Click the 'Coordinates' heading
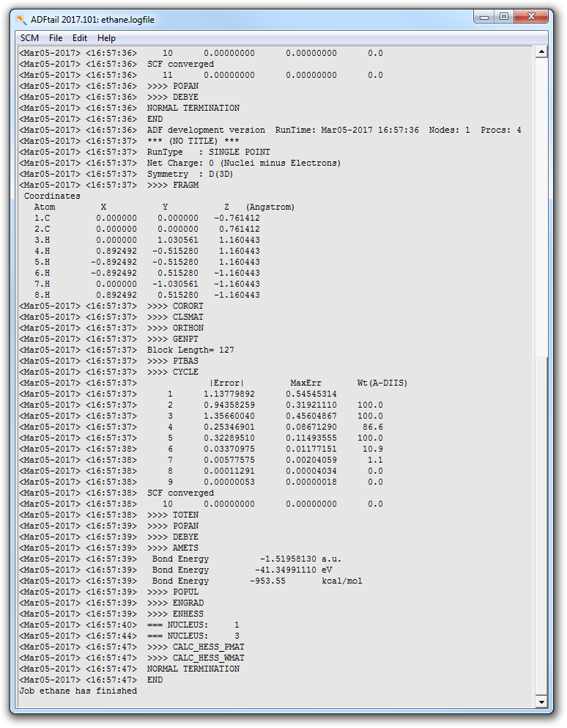Viewport: 567px width, 728px height. 52,196
